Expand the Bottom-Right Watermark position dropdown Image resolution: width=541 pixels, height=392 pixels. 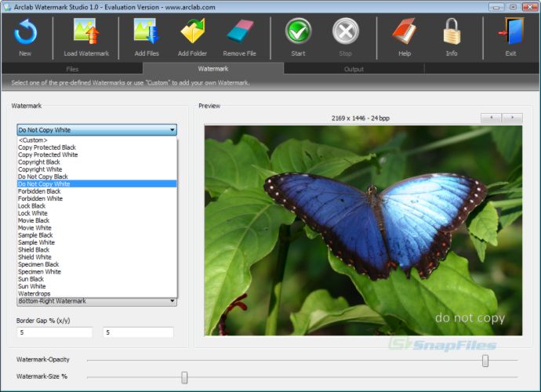click(172, 301)
